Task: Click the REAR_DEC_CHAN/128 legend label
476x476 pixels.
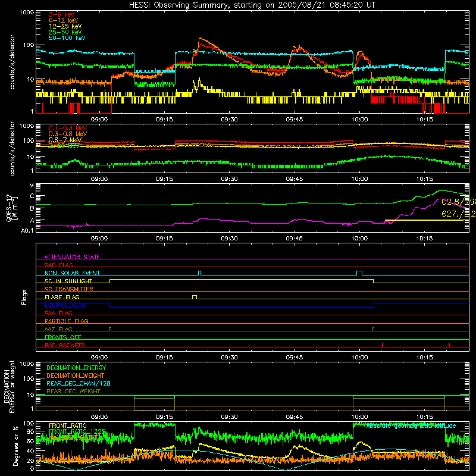Action: (x=79, y=383)
